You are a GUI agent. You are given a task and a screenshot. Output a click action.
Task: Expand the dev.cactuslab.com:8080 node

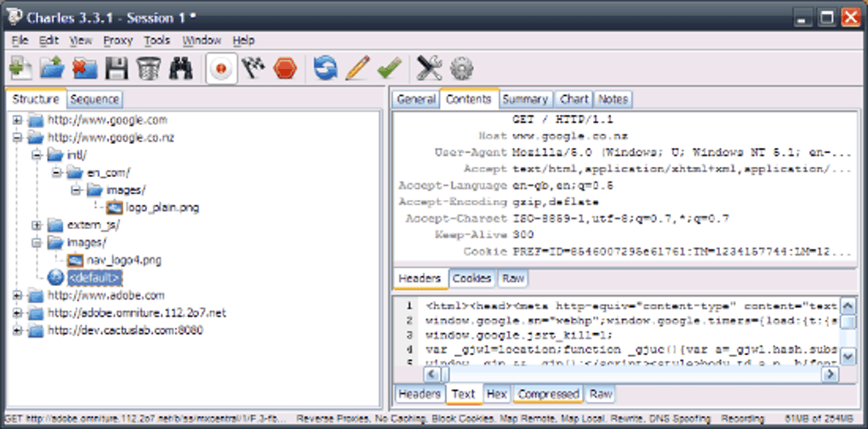tap(17, 331)
